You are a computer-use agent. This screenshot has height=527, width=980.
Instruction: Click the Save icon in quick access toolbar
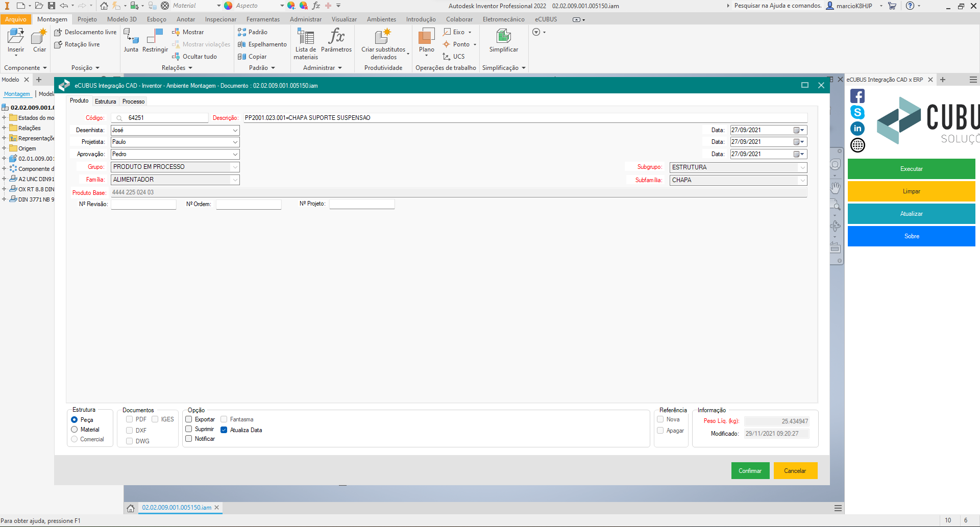click(x=52, y=6)
